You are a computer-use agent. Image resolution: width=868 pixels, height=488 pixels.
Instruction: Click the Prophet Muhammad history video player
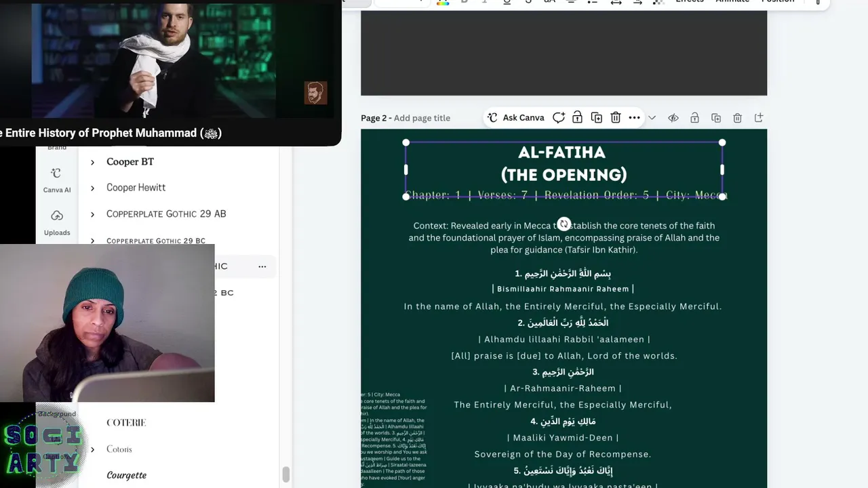click(x=153, y=60)
